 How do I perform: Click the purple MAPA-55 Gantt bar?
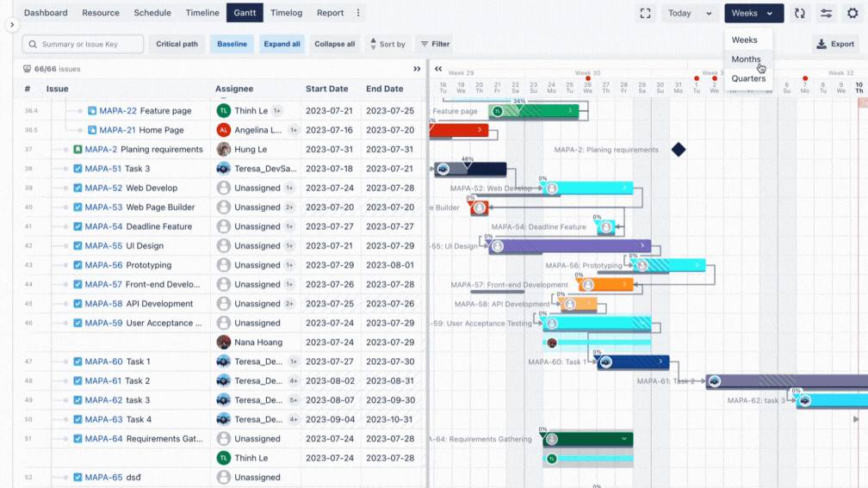pyautogui.click(x=570, y=245)
